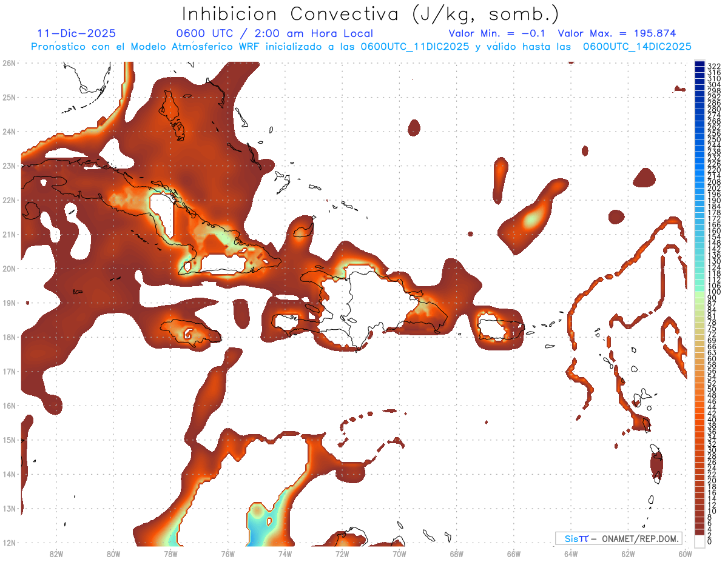Click the '76W' longitude label

point(227,554)
